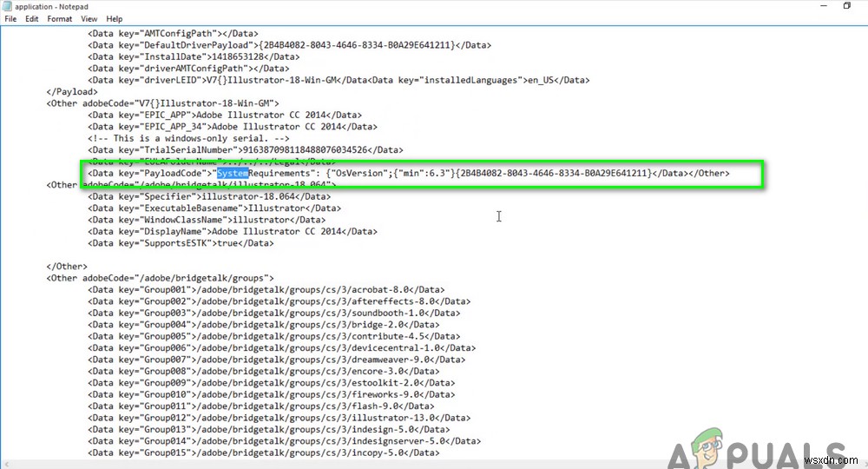Click the SupportsESTK true line
The image size is (868, 469).
181,243
